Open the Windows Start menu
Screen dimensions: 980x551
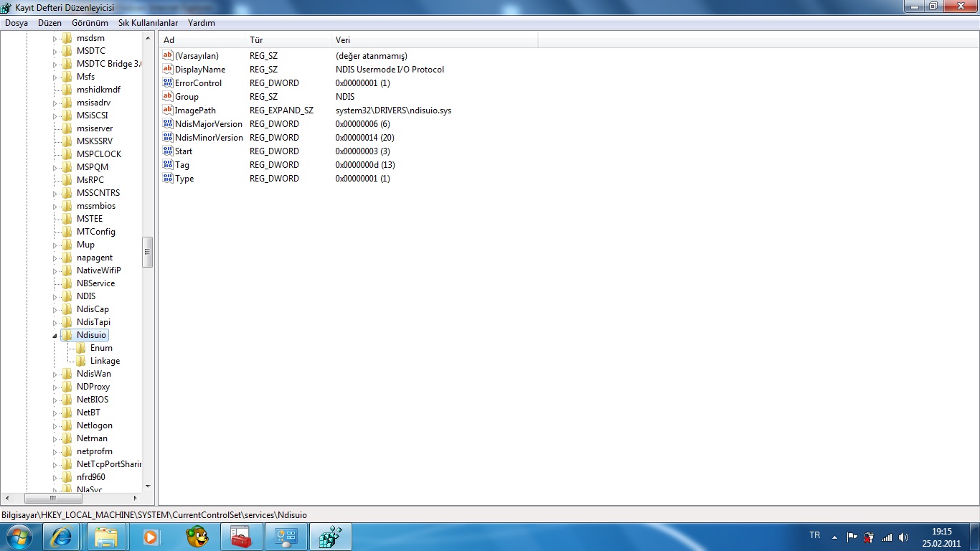click(18, 537)
